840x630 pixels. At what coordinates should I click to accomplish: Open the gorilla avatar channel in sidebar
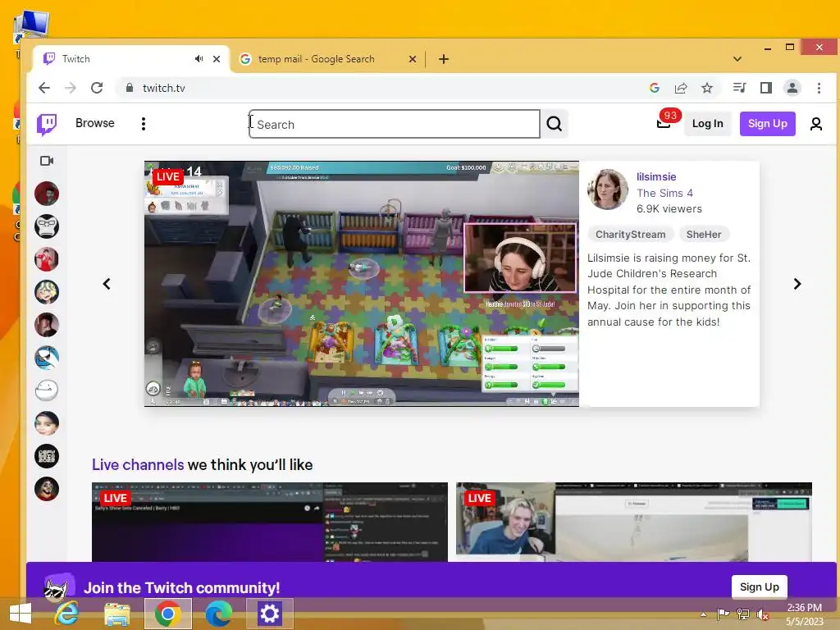pos(47,226)
